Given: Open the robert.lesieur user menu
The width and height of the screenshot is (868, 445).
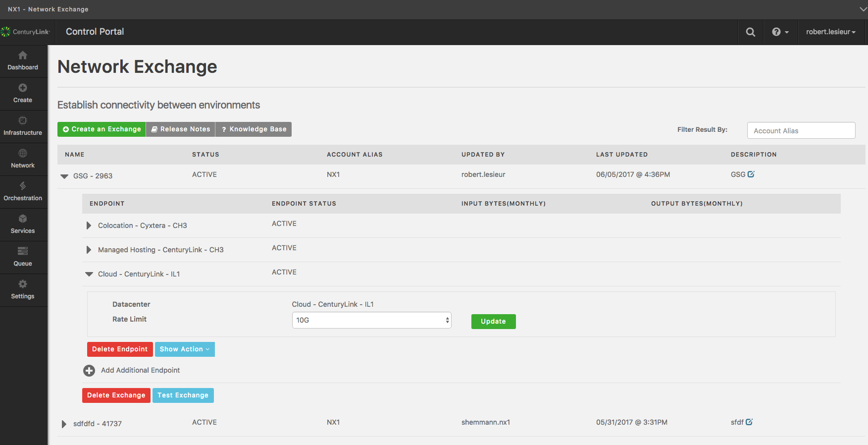Looking at the screenshot, I should (831, 32).
